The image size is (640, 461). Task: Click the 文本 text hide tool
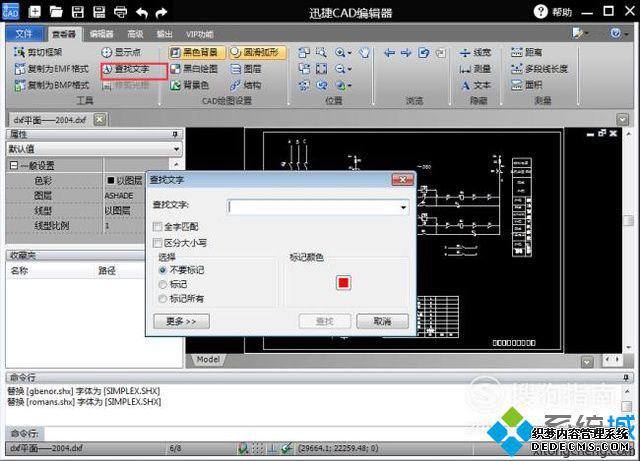coord(475,85)
